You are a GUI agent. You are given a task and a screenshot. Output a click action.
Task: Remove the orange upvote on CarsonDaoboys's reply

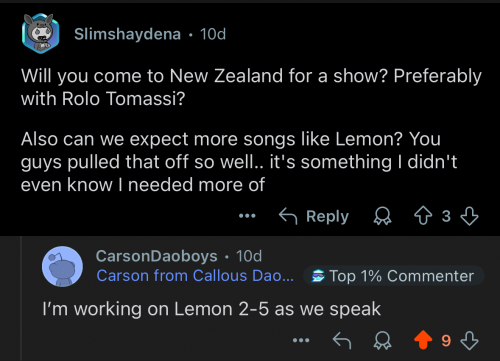point(423,340)
